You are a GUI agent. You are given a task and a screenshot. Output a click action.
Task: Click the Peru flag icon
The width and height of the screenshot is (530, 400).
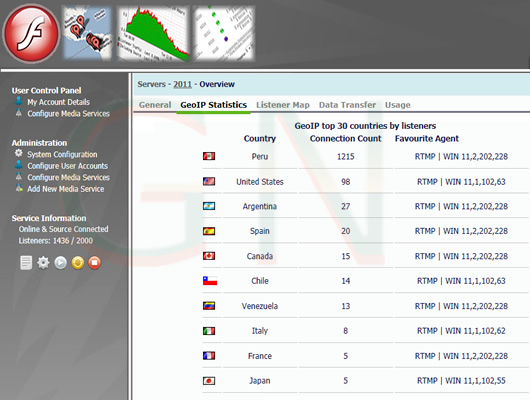point(209,156)
